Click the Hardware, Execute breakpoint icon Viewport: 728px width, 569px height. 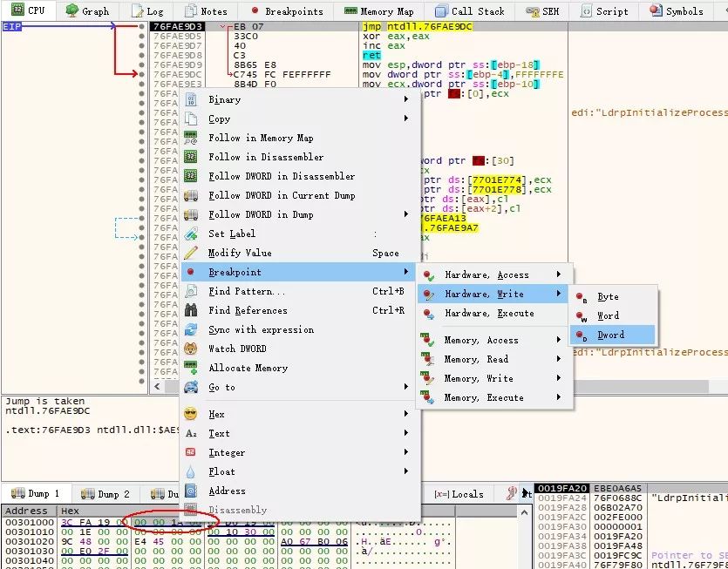tap(429, 314)
